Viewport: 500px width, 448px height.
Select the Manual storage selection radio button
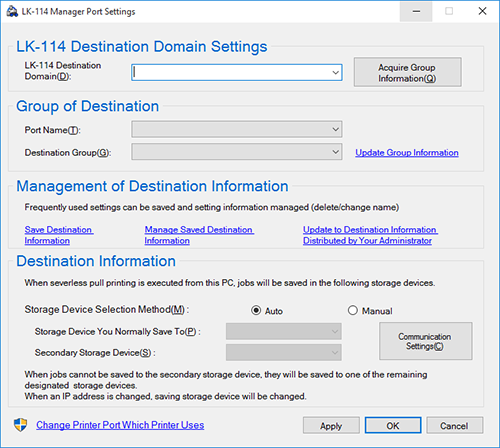tap(353, 311)
